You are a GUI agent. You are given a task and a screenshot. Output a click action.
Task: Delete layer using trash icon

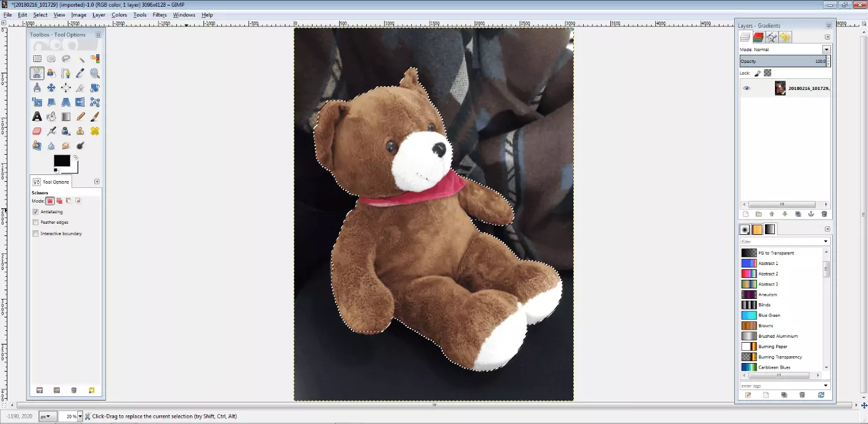pos(824,214)
